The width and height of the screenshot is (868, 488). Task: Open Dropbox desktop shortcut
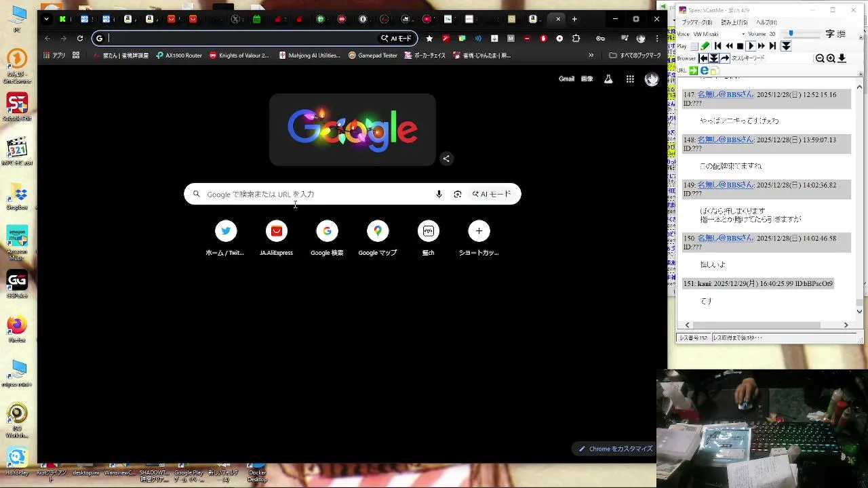(x=17, y=197)
